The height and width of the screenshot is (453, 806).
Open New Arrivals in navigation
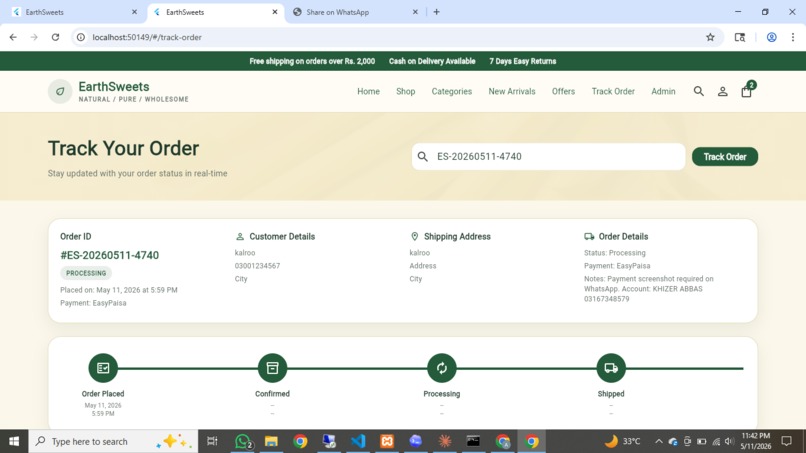512,92
